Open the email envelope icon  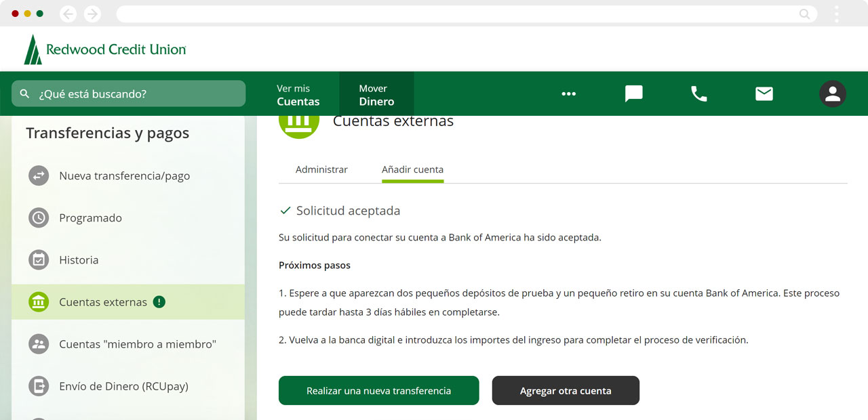(764, 94)
